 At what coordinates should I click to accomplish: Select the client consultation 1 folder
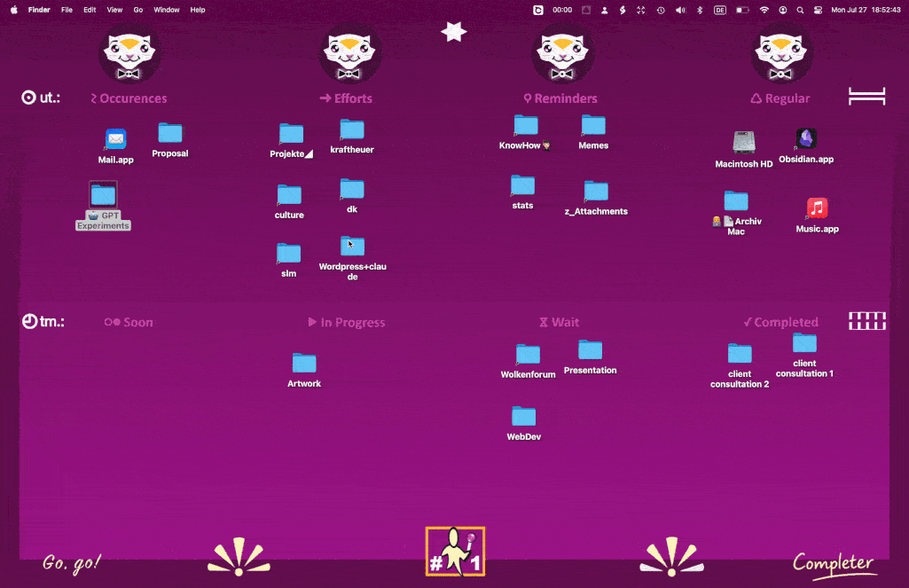point(804,343)
